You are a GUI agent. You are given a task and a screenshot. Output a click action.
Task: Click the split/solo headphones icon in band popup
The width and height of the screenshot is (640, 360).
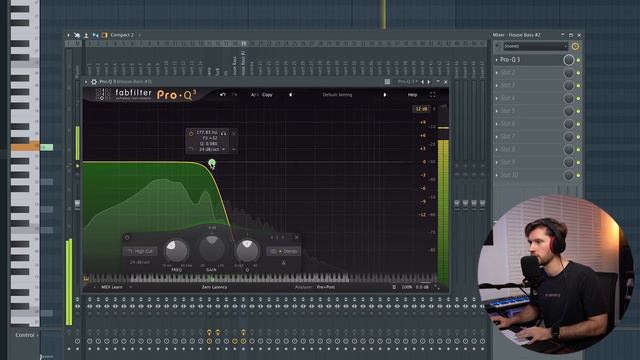click(x=223, y=133)
